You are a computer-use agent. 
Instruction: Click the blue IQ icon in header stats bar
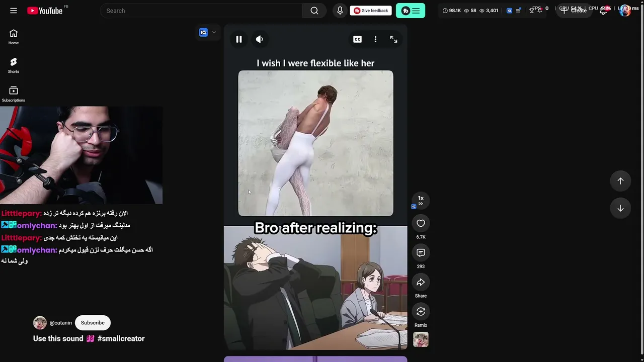pos(509,11)
